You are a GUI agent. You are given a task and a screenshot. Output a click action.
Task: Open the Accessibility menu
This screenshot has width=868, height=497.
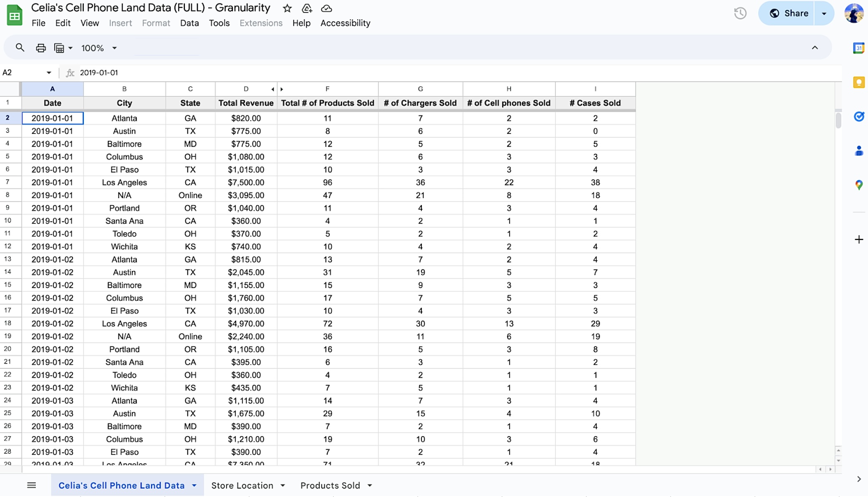click(x=345, y=23)
